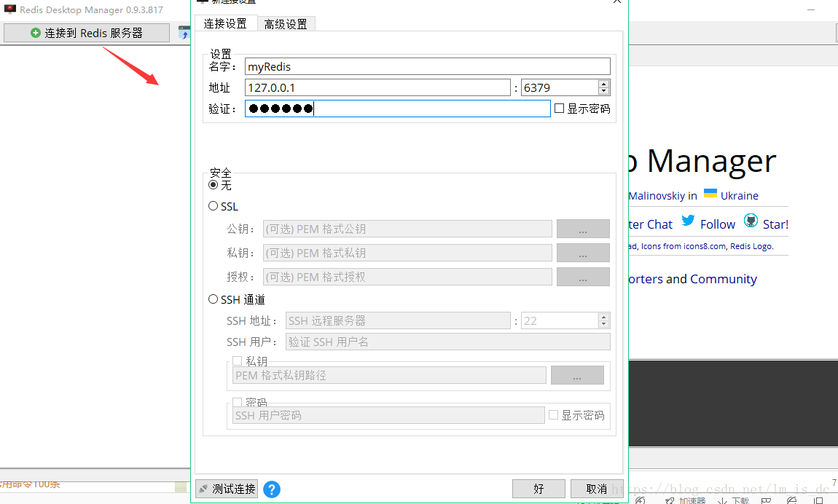The image size is (838, 504).
Task: Click the 地址 field containing 127.0.0.1
Action: pyautogui.click(x=378, y=87)
